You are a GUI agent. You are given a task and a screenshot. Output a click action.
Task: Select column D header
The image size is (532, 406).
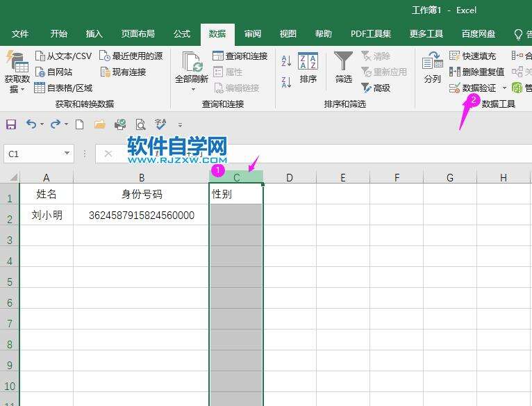point(290,177)
